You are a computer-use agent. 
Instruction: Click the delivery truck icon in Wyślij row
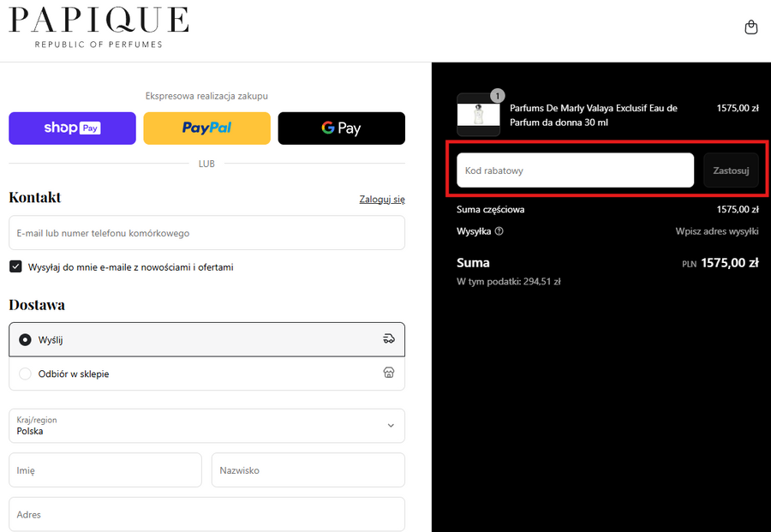389,339
